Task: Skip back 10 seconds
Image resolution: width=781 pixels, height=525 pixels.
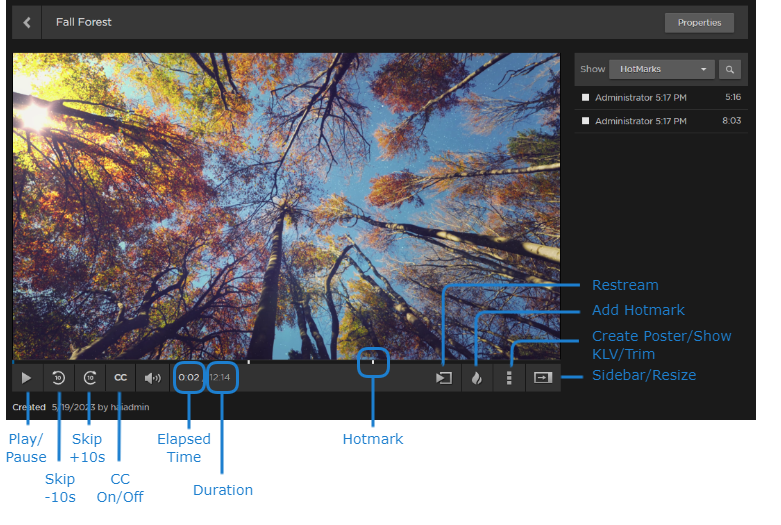Action: pyautogui.click(x=58, y=378)
